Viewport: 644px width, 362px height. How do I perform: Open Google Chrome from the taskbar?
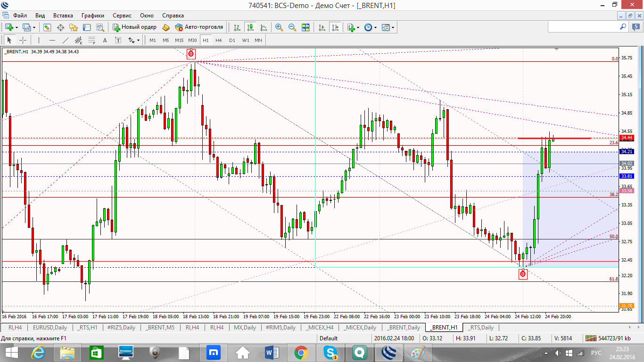point(302,352)
